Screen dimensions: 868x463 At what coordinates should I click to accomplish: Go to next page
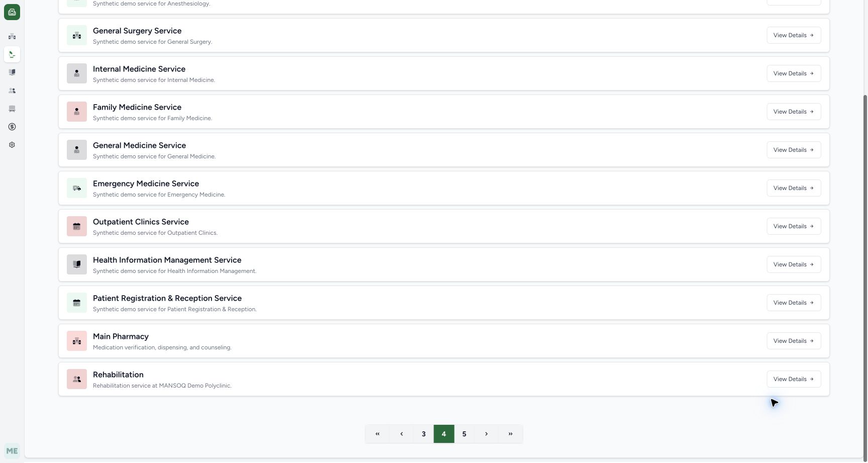(x=486, y=434)
